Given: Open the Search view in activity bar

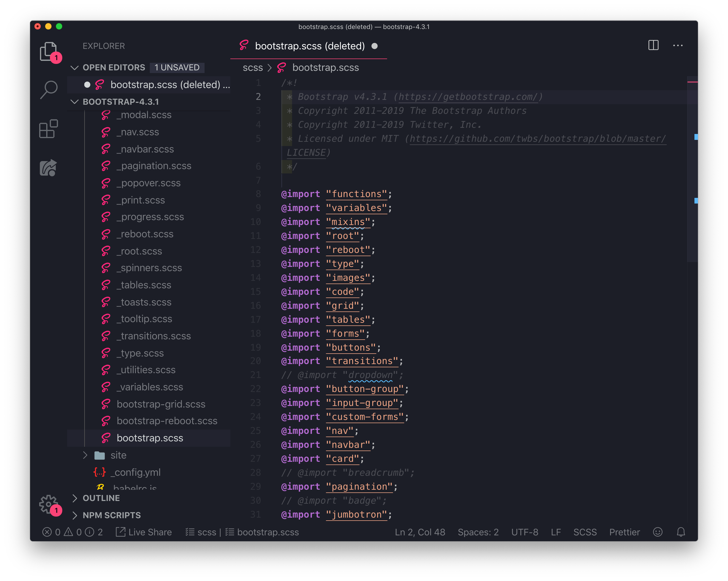Looking at the screenshot, I should (x=49, y=90).
